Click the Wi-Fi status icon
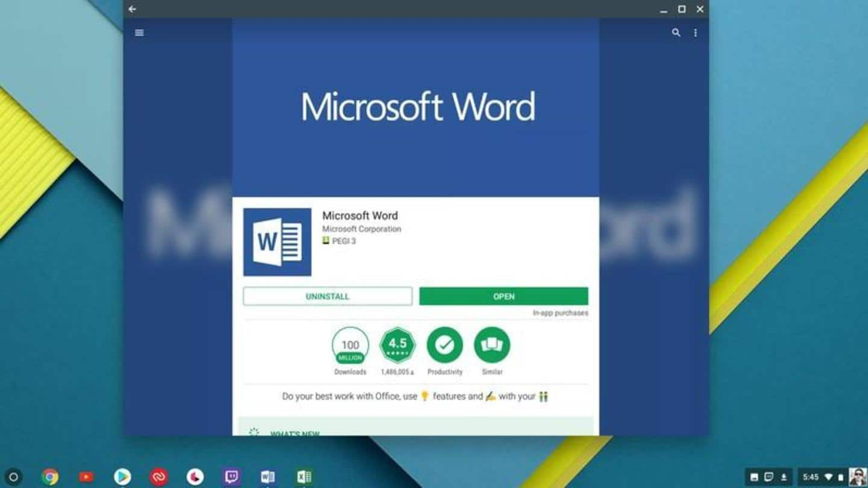The image size is (868, 488). pyautogui.click(x=828, y=477)
